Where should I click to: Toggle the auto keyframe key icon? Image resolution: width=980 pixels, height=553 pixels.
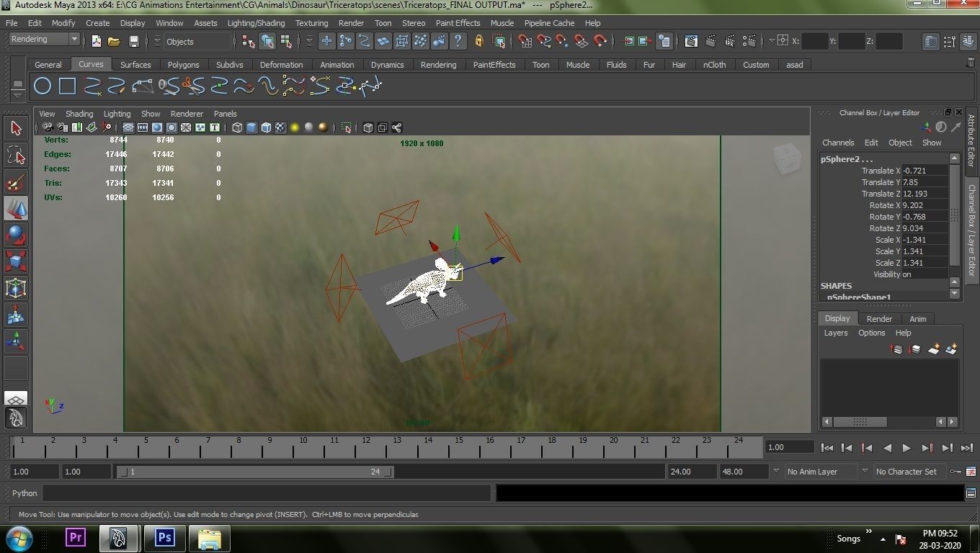click(955, 472)
